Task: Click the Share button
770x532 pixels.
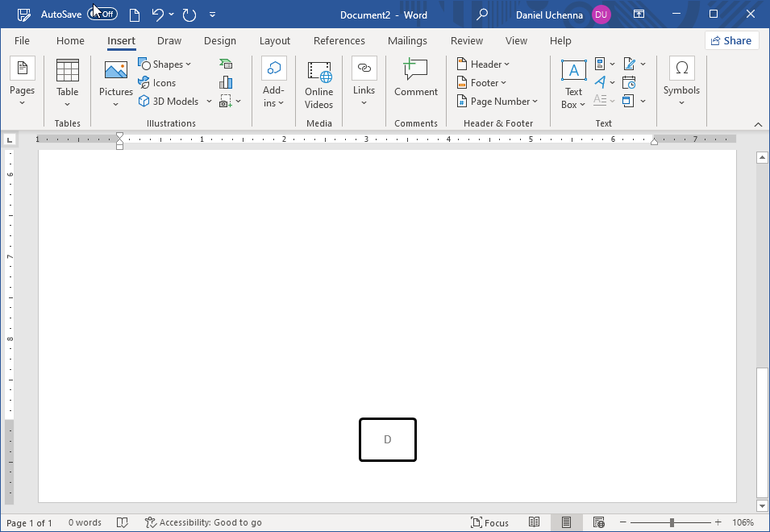Action: (x=731, y=41)
